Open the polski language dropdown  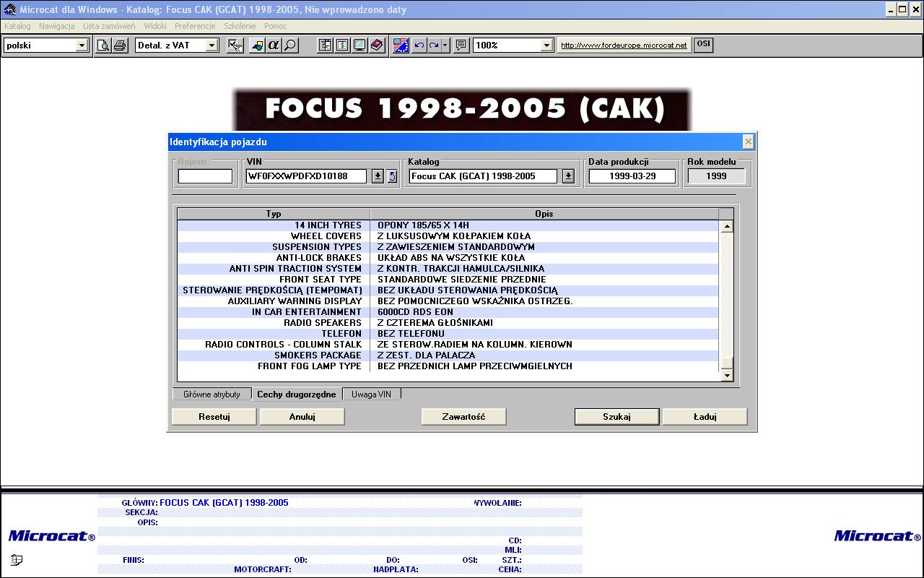pyautogui.click(x=82, y=46)
